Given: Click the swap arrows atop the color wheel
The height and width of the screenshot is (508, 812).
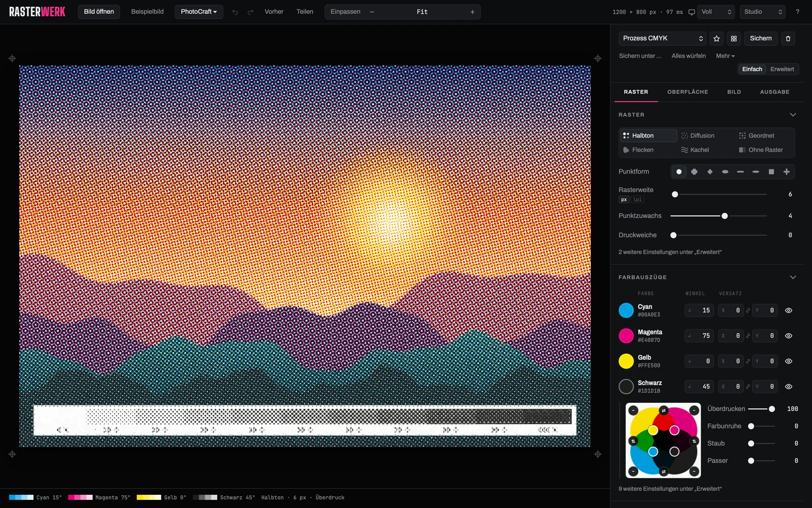Looking at the screenshot, I should click(x=663, y=410).
